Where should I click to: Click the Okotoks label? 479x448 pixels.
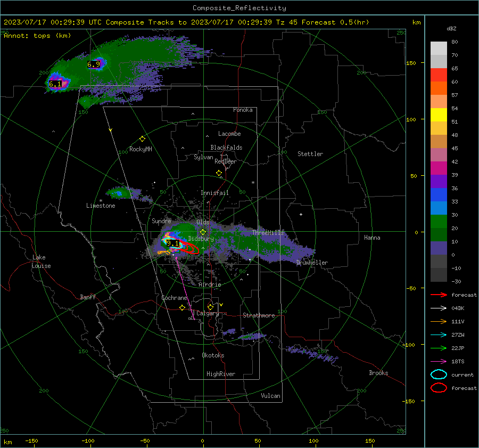[213, 355]
